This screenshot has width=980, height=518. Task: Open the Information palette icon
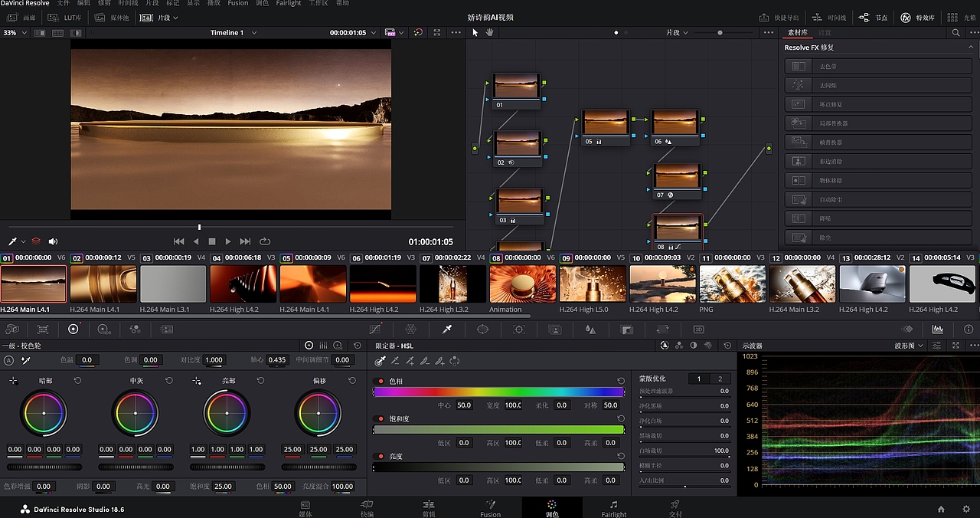[x=968, y=329]
